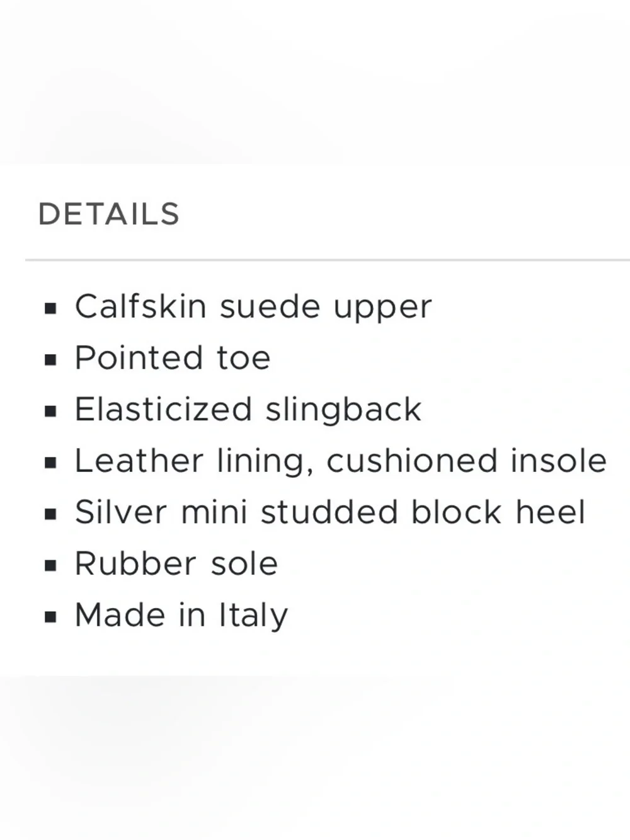
Task: Click the words Made in
Action: 140,615
